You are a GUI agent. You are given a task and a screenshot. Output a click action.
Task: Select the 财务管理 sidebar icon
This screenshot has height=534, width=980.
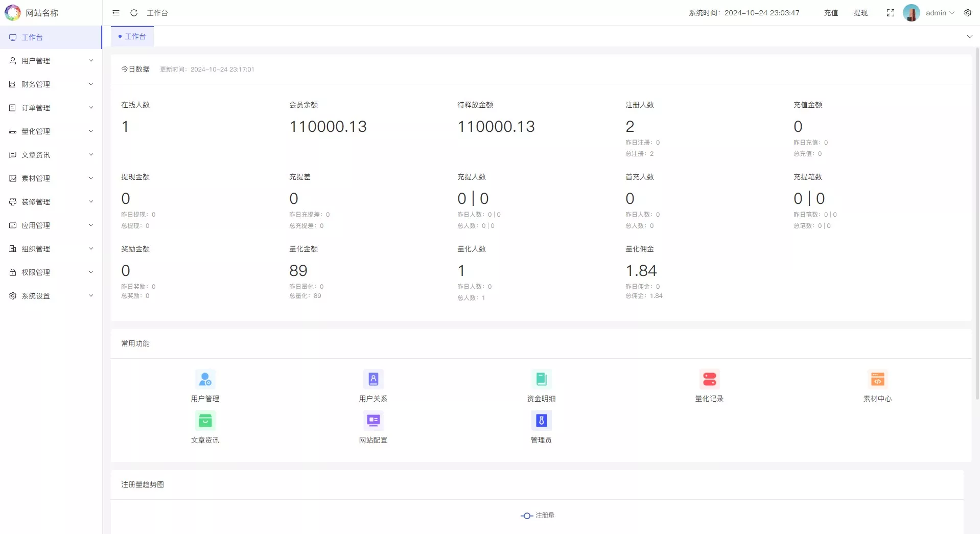(x=13, y=84)
